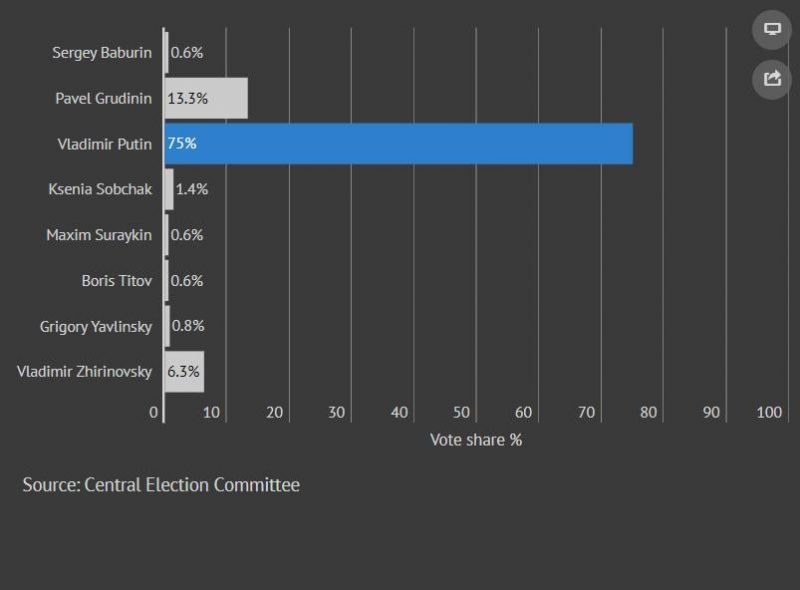Click the 0.6% value beside Boris Titov
The height and width of the screenshot is (590, 800).
pos(187,281)
